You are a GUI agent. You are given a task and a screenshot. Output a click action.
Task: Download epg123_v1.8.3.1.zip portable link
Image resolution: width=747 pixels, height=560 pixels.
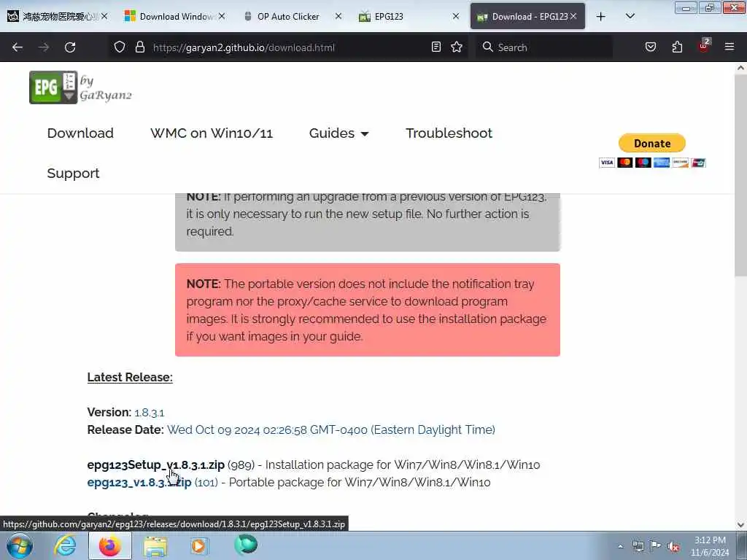click(139, 483)
